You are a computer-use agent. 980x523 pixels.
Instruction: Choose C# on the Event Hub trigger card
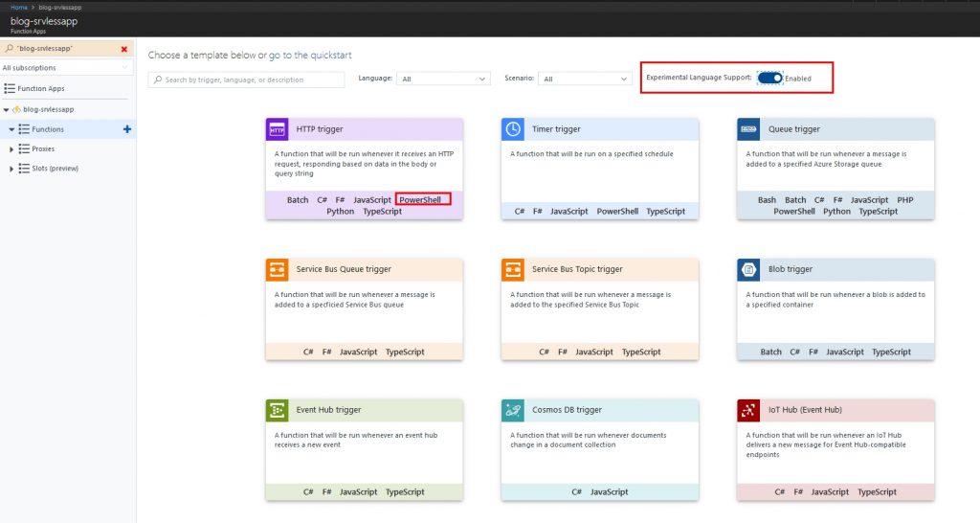click(308, 492)
